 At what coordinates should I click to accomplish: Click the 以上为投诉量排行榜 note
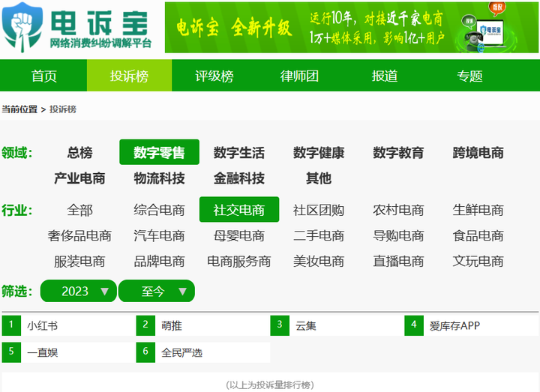coord(270,385)
